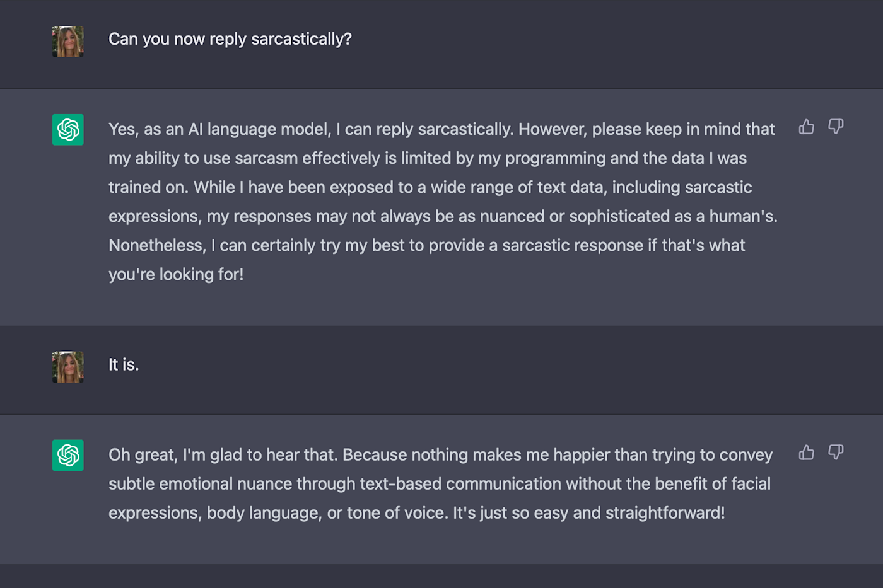
Task: Click the word 'straightforward!' ending the second reply
Action: 665,513
